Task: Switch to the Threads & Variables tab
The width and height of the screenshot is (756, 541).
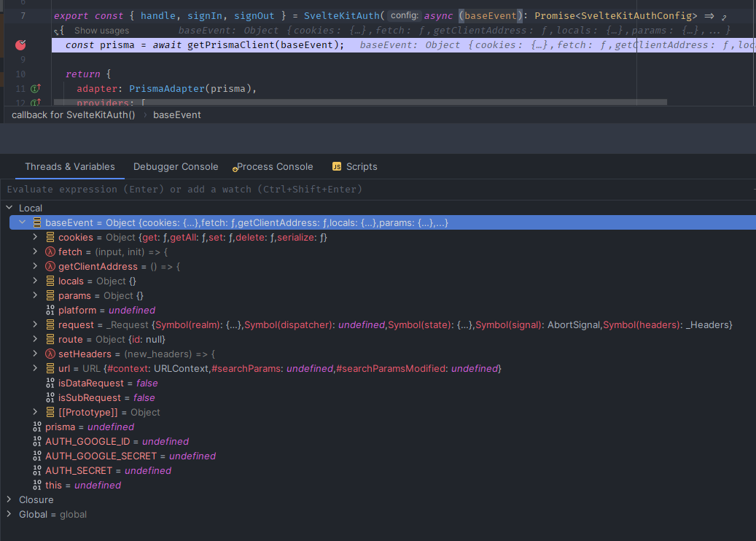Action: (x=70, y=166)
